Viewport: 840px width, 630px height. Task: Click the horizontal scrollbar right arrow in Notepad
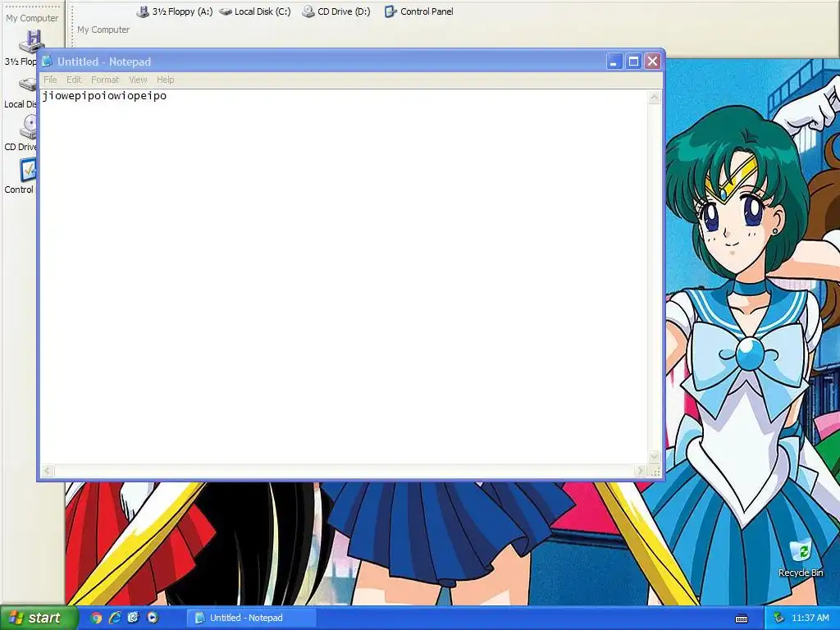[x=640, y=471]
